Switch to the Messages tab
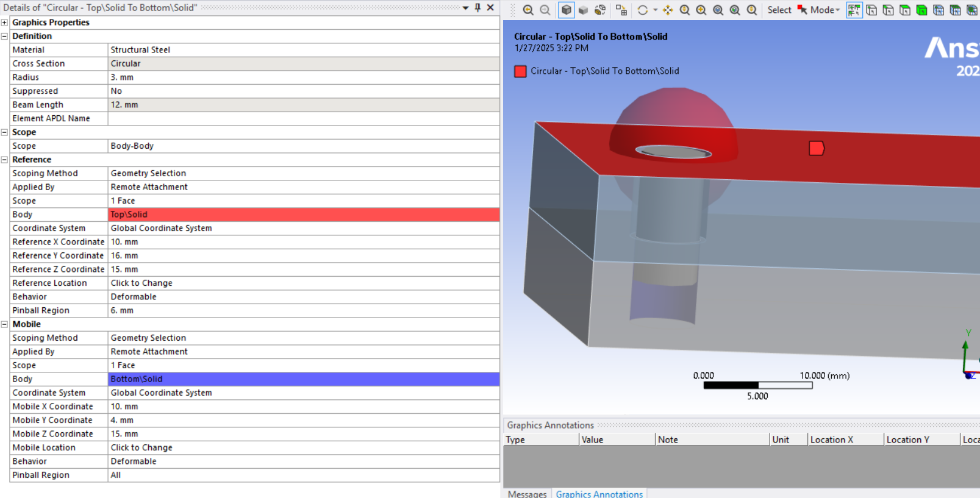Screen dimensions: 980x498 [527, 494]
